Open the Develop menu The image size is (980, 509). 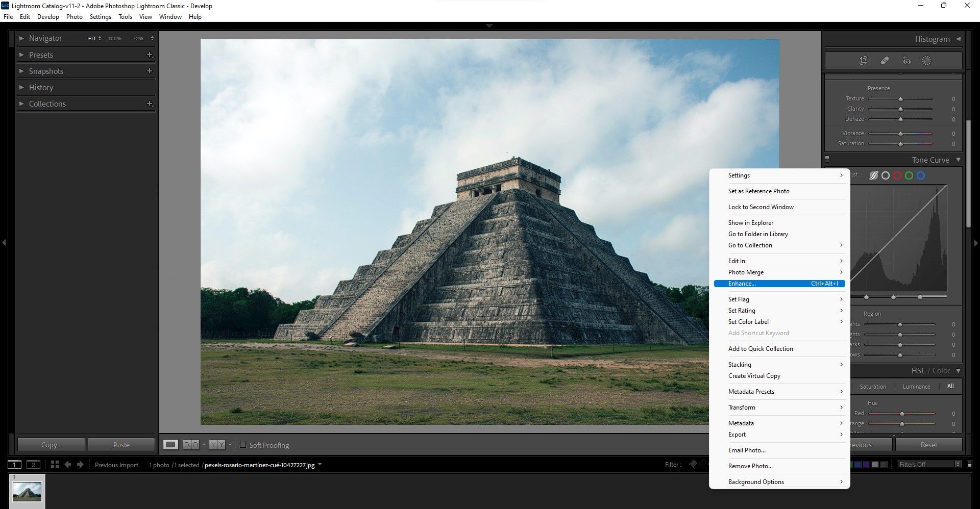coord(48,16)
